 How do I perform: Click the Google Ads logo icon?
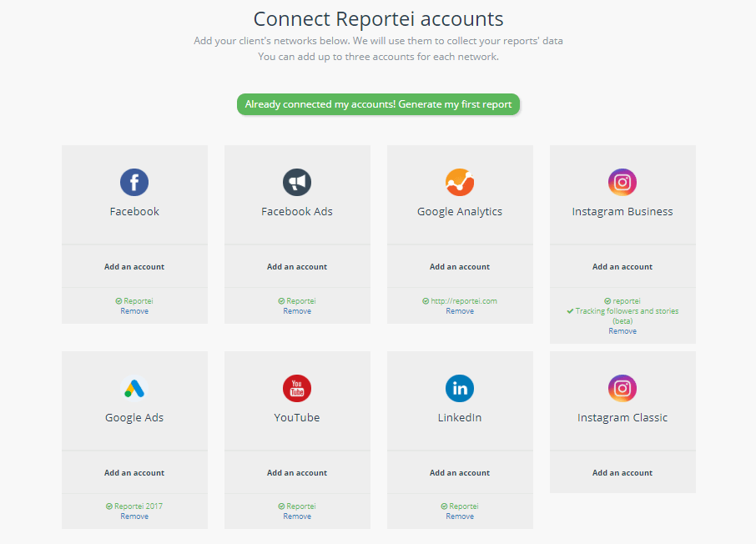[x=134, y=388]
